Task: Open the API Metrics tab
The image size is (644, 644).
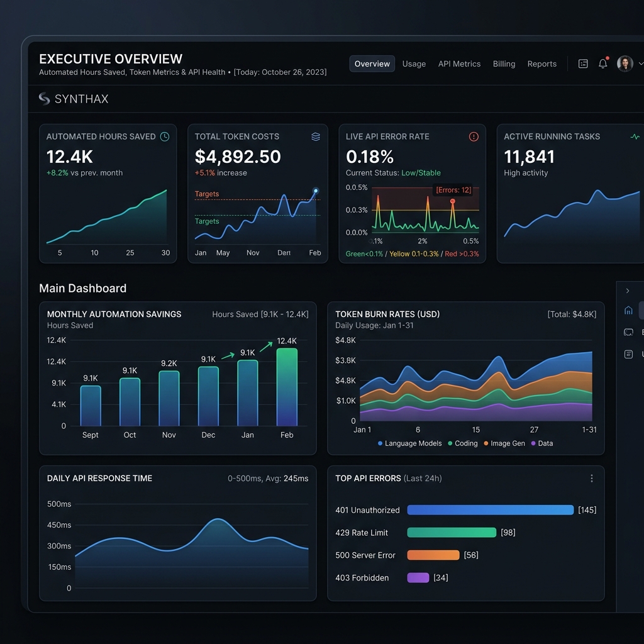Action: (458, 64)
